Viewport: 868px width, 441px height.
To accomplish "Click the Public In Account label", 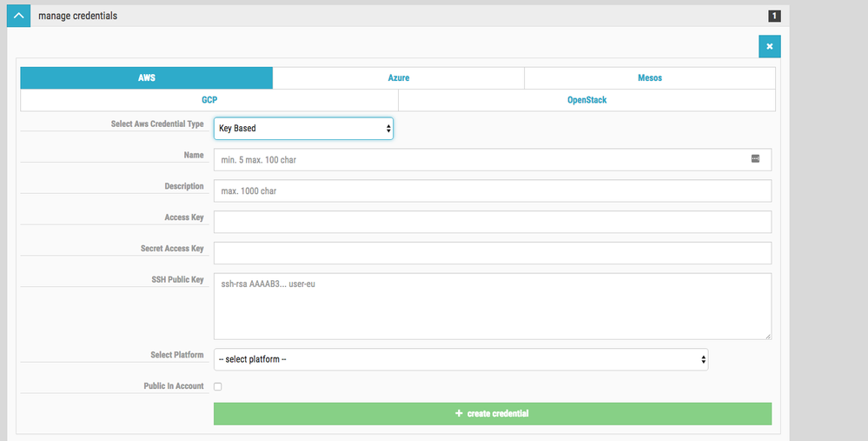I will pyautogui.click(x=174, y=386).
